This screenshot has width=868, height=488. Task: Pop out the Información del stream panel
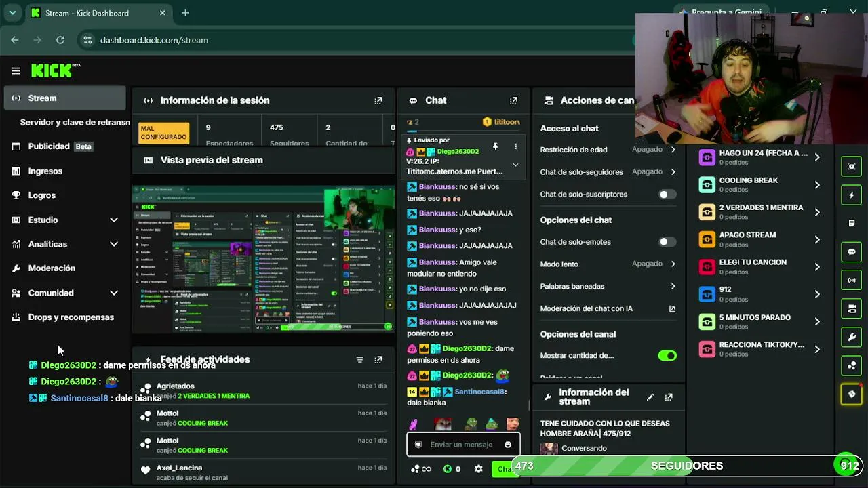click(x=669, y=396)
